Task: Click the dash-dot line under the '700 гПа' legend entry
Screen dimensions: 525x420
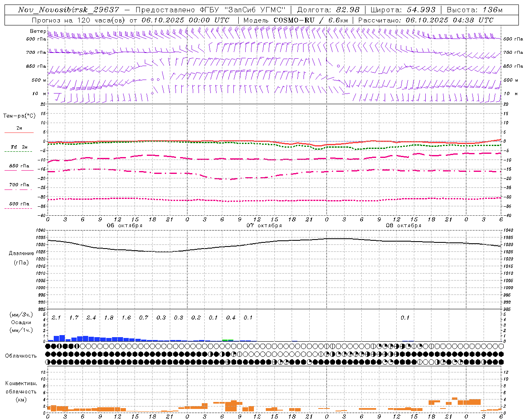Action: point(18,189)
